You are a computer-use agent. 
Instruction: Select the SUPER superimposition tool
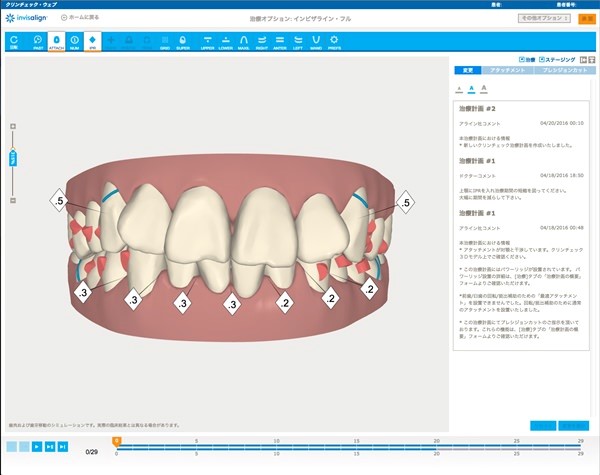pos(183,42)
